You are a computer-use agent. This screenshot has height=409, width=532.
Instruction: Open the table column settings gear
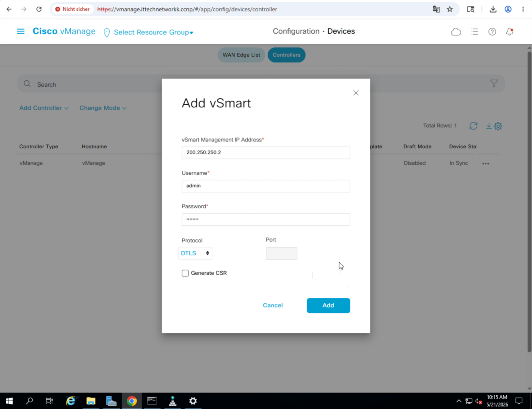click(x=498, y=126)
